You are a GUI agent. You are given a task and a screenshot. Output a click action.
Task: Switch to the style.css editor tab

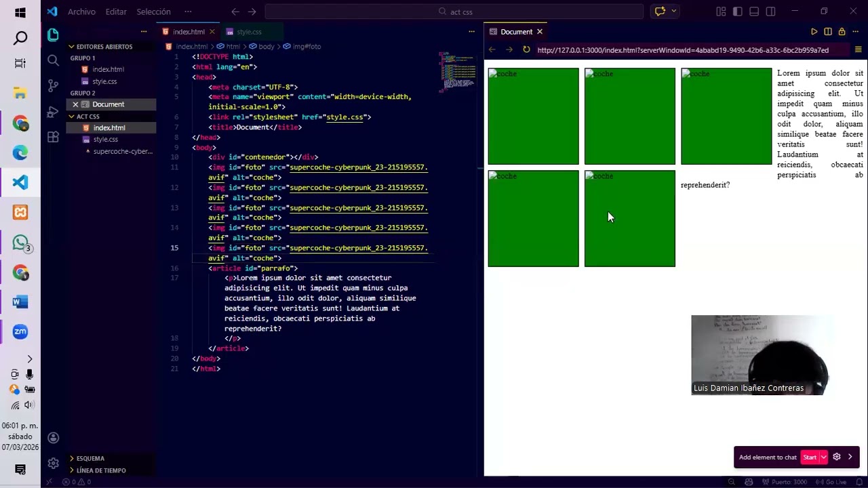[248, 32]
